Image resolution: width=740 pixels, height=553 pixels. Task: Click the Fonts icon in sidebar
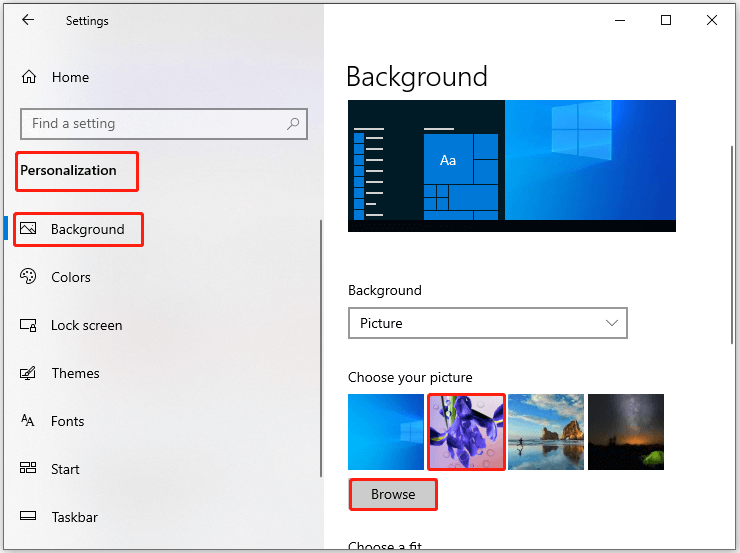point(28,420)
